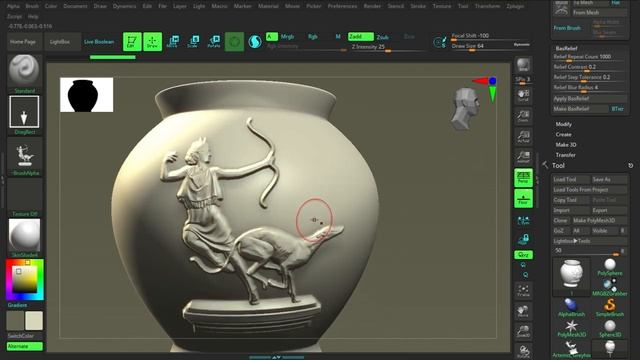Adjust the Z Intensity slider
The image size is (640, 360).
point(388,47)
